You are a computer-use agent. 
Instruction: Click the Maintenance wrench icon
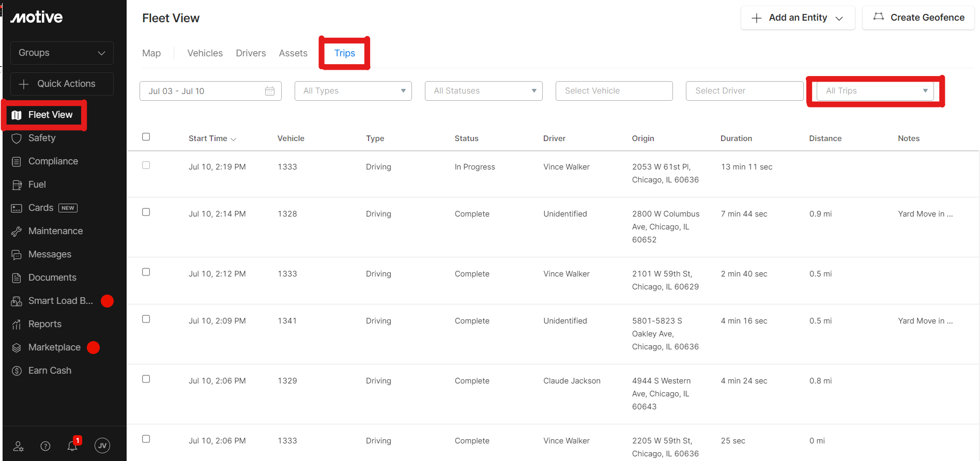pyautogui.click(x=17, y=232)
